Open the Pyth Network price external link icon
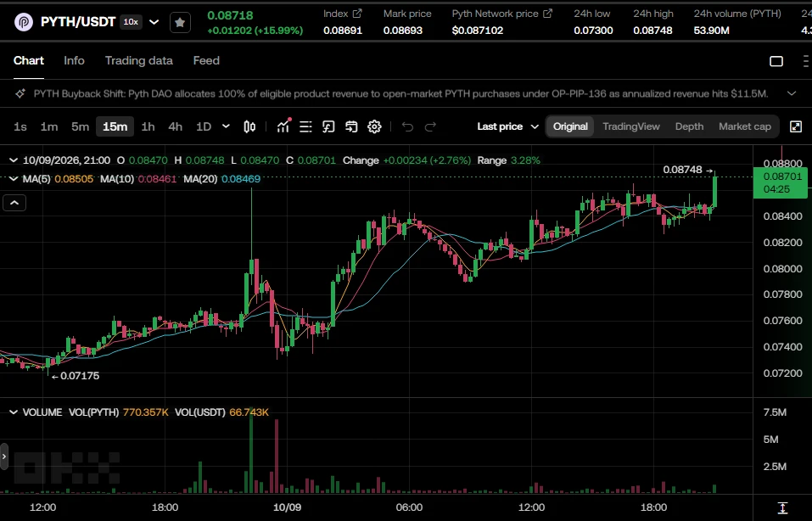This screenshot has width=812, height=521. click(547, 14)
